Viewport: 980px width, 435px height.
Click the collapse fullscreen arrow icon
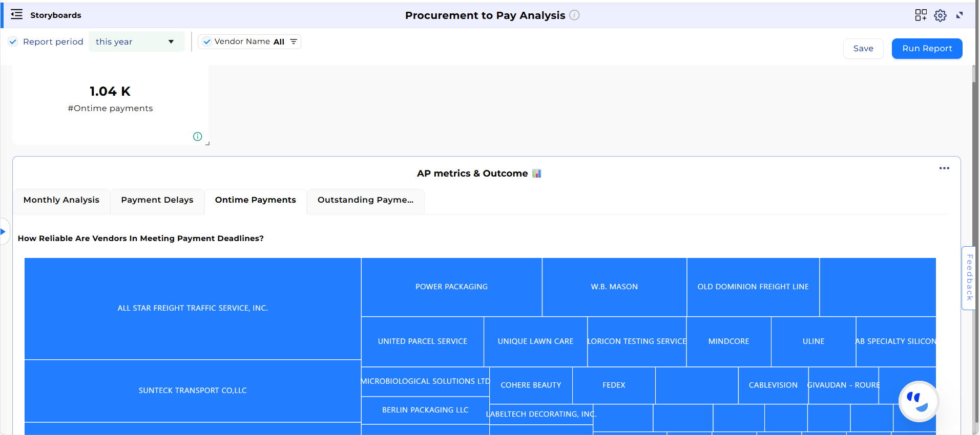pos(960,15)
